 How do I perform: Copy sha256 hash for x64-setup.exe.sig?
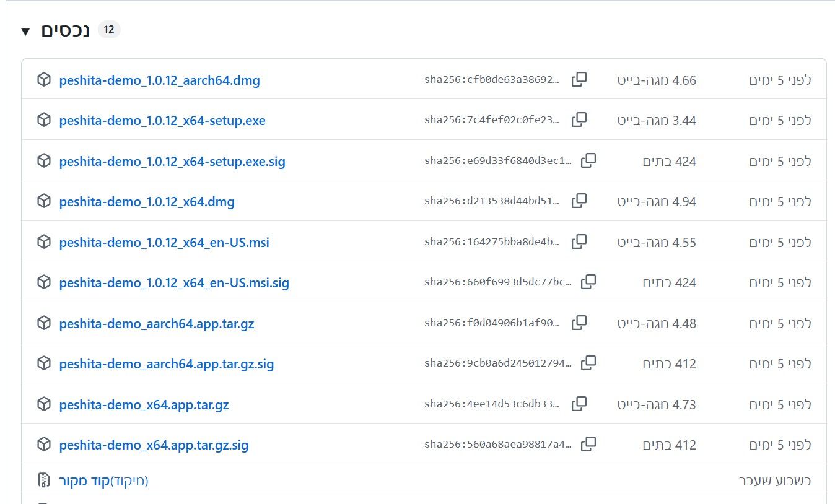pyautogui.click(x=588, y=160)
